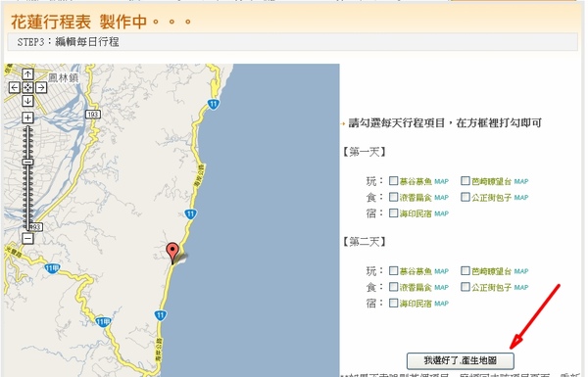This screenshot has width=588, height=377.
Task: Open MAP link for Day 1 液香扁食
Action: [441, 198]
